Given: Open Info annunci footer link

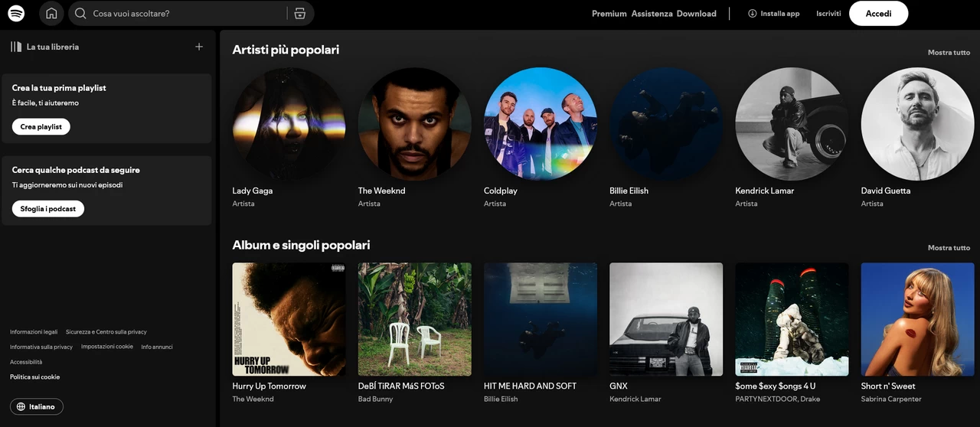Looking at the screenshot, I should tap(157, 347).
